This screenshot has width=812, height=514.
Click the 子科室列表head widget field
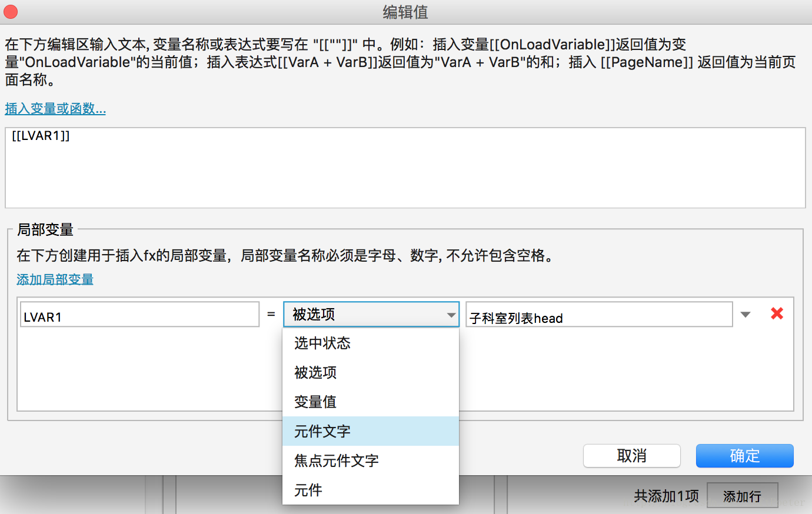(x=599, y=315)
